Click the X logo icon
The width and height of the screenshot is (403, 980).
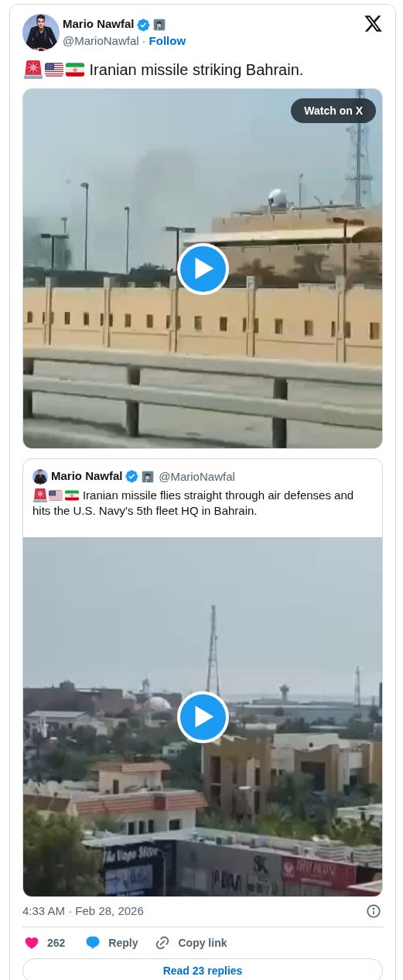click(373, 24)
